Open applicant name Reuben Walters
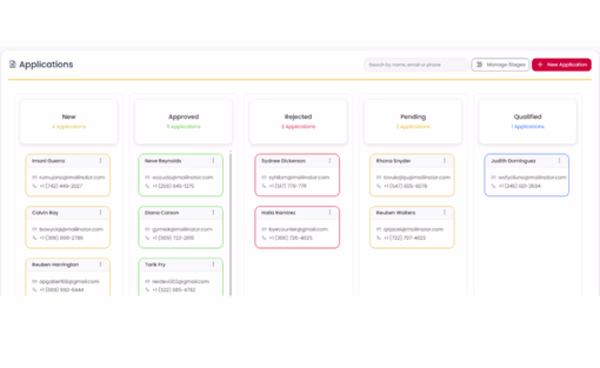600x368 pixels. [395, 212]
